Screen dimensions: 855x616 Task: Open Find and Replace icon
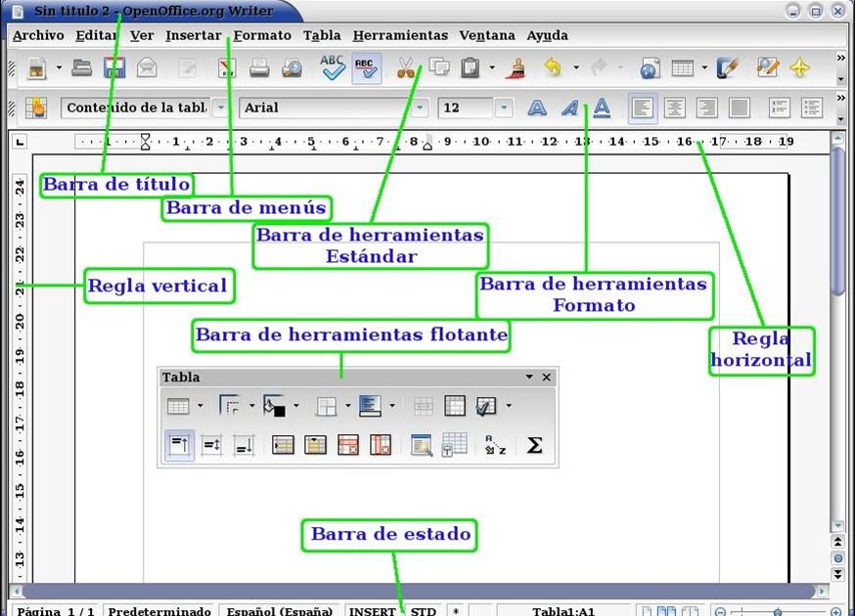[768, 67]
